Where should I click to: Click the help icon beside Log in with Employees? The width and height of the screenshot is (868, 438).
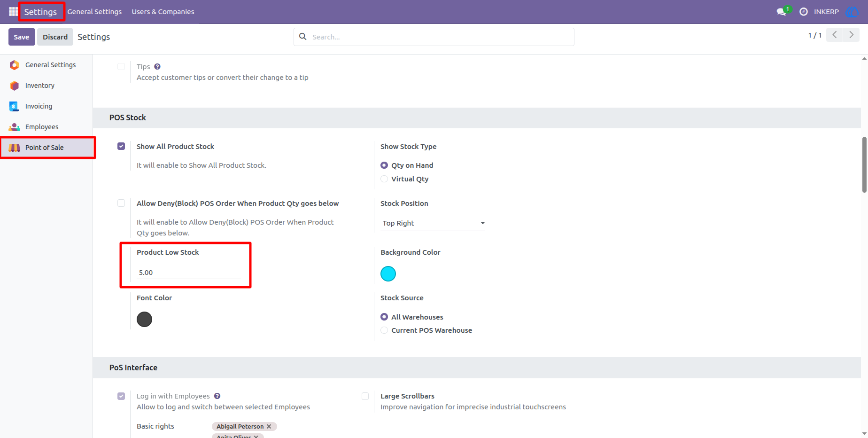click(x=217, y=396)
